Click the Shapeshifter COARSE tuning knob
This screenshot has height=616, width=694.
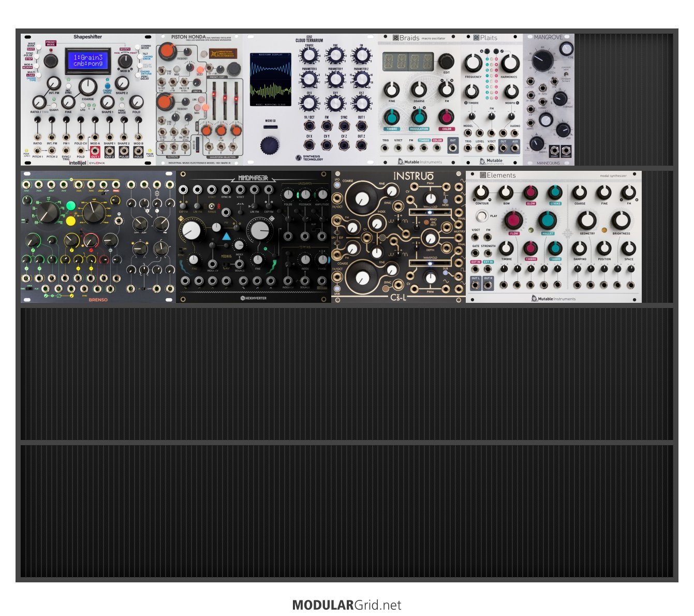(x=87, y=86)
